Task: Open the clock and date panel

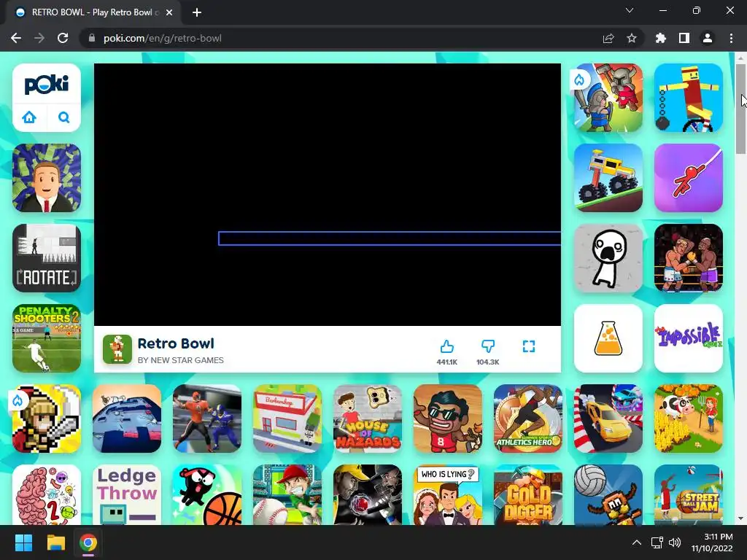Action: point(712,542)
